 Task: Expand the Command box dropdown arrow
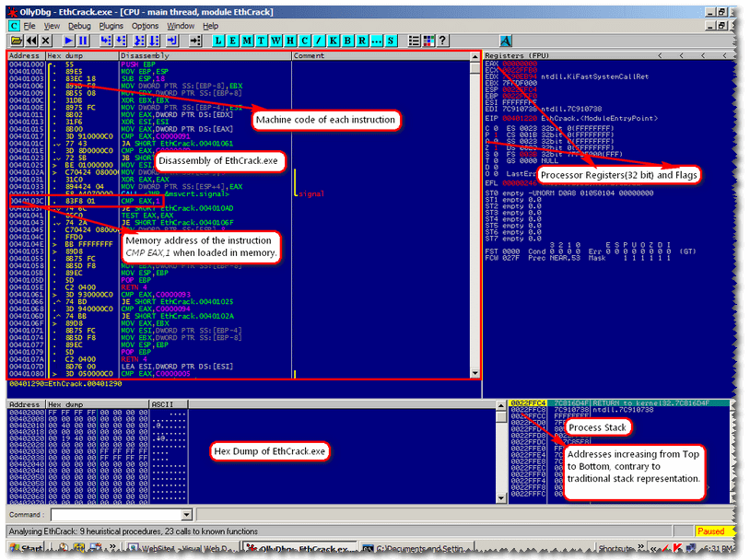tap(187, 515)
